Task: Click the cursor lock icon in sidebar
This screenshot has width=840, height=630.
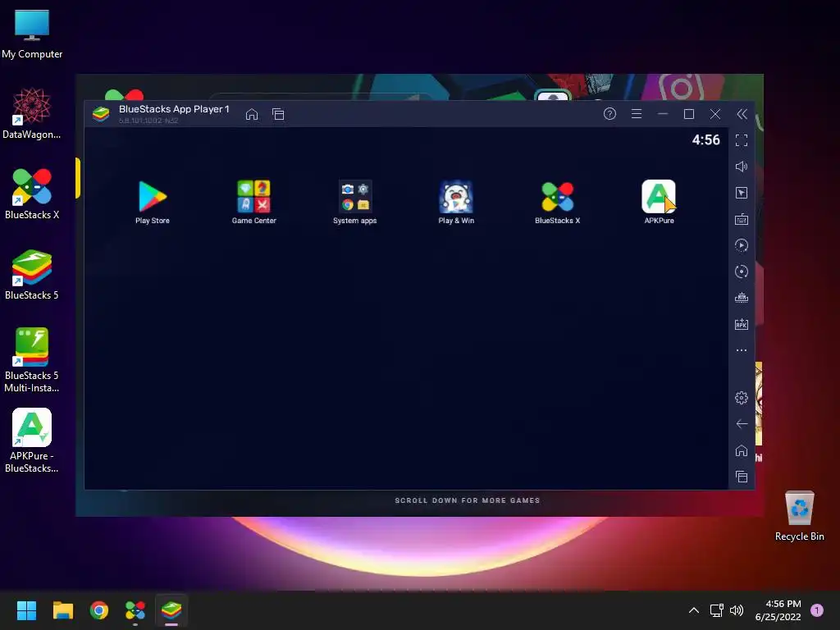Action: click(x=742, y=193)
